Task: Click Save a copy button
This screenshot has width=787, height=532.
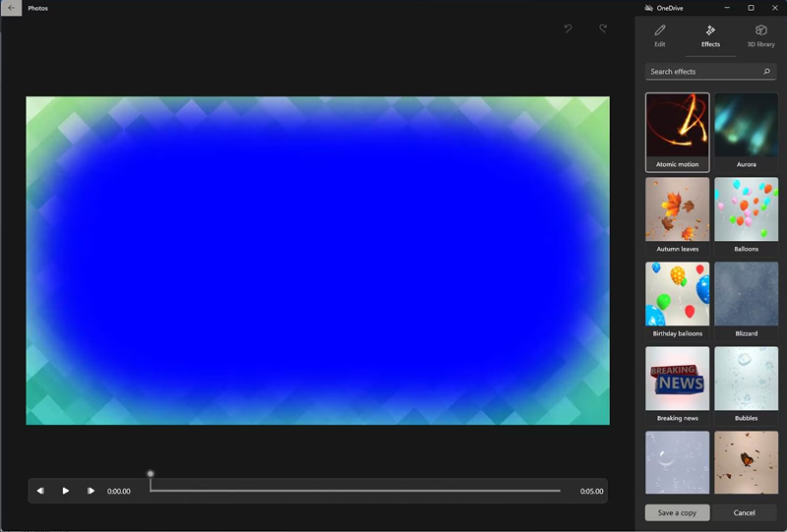Action: 677,512
